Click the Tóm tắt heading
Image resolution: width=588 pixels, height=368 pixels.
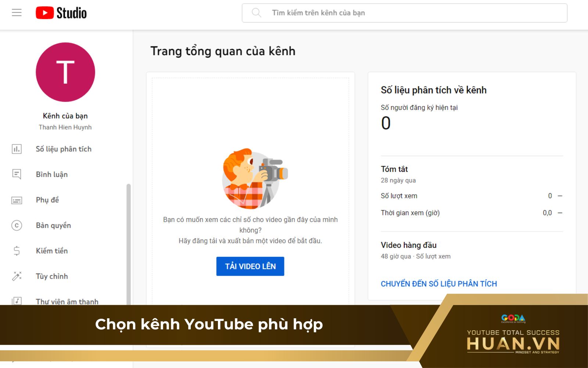(x=394, y=169)
